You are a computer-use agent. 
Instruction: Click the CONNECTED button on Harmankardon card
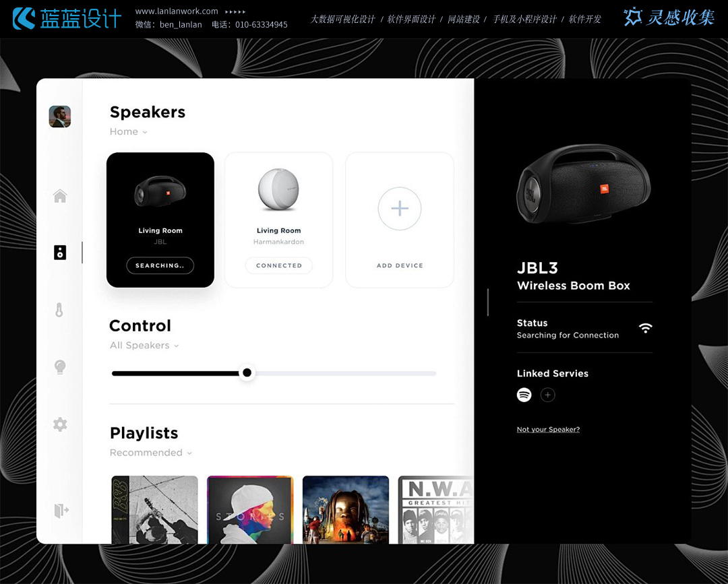(278, 265)
